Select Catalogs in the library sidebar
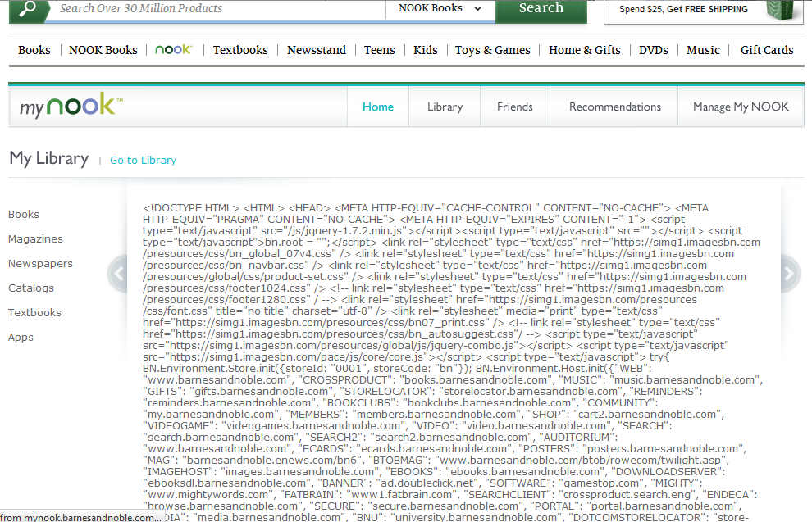This screenshot has width=812, height=522. pos(31,288)
